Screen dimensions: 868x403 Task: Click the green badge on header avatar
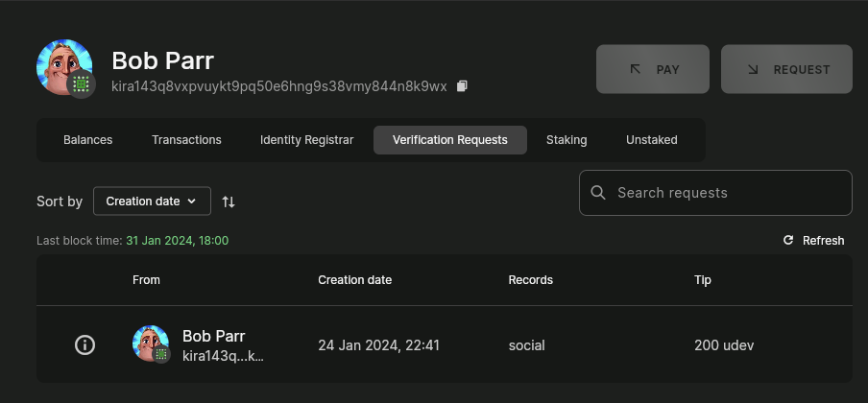pos(82,84)
